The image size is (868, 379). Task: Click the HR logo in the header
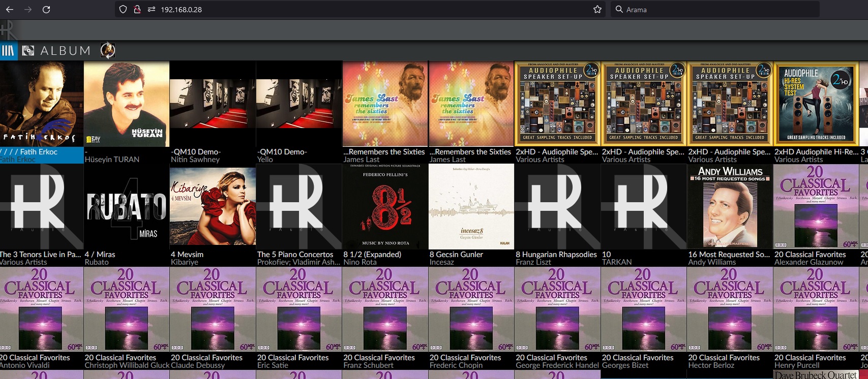point(9,30)
